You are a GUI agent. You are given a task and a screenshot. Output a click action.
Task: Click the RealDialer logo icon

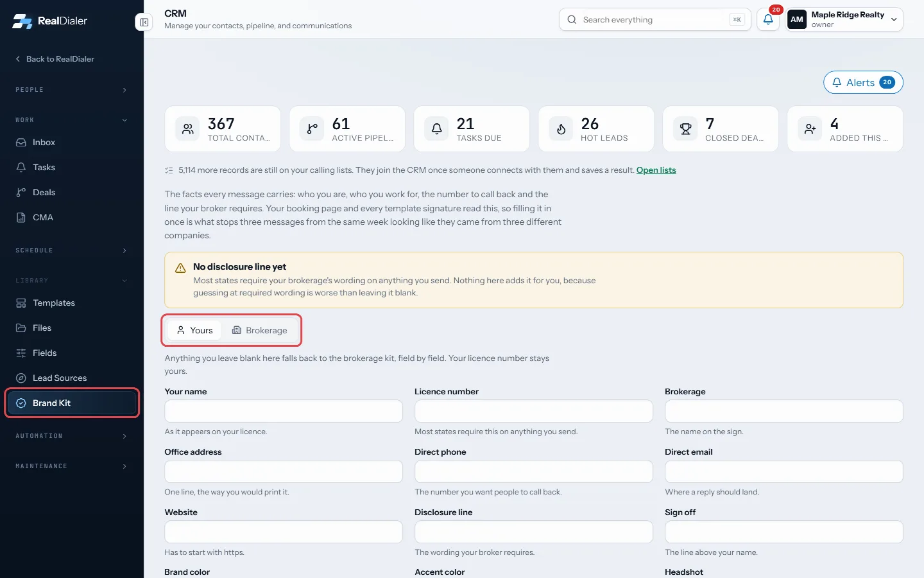(22, 21)
